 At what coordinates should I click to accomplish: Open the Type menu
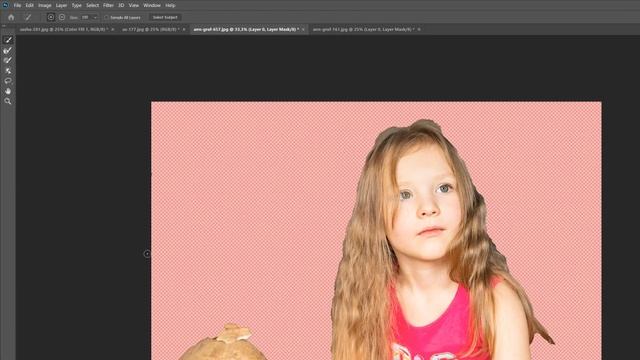pyautogui.click(x=76, y=5)
